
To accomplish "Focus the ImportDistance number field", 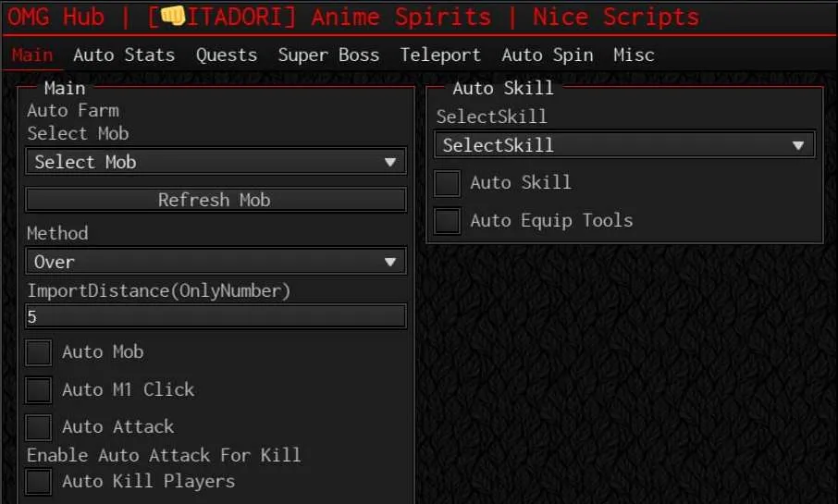I will click(x=216, y=316).
